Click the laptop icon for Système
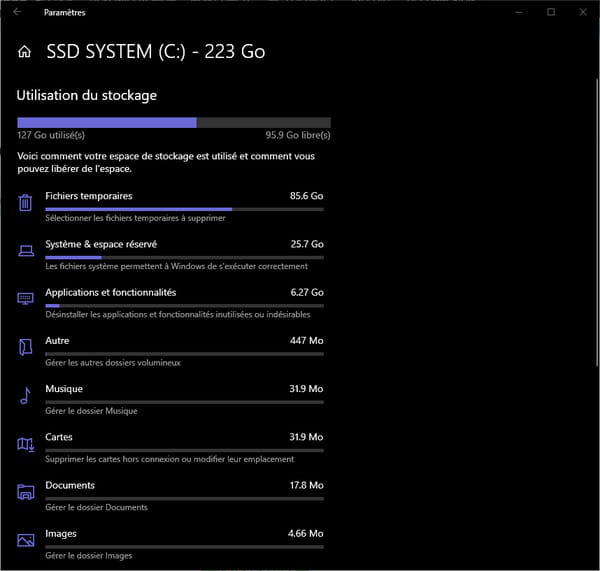 26,251
